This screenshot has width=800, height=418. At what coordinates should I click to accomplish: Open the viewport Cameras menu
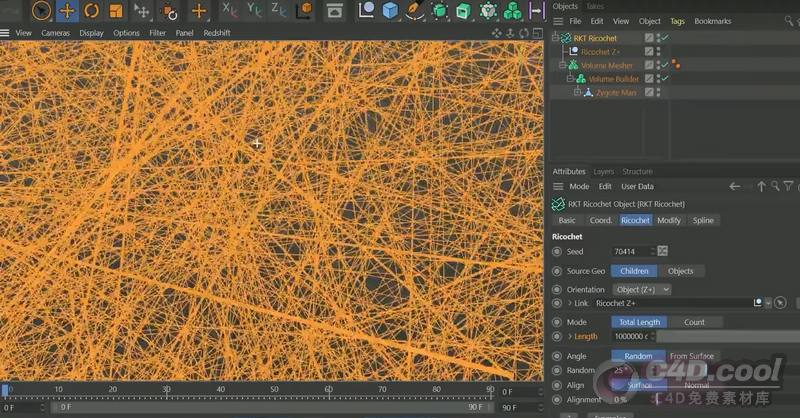[x=55, y=33]
